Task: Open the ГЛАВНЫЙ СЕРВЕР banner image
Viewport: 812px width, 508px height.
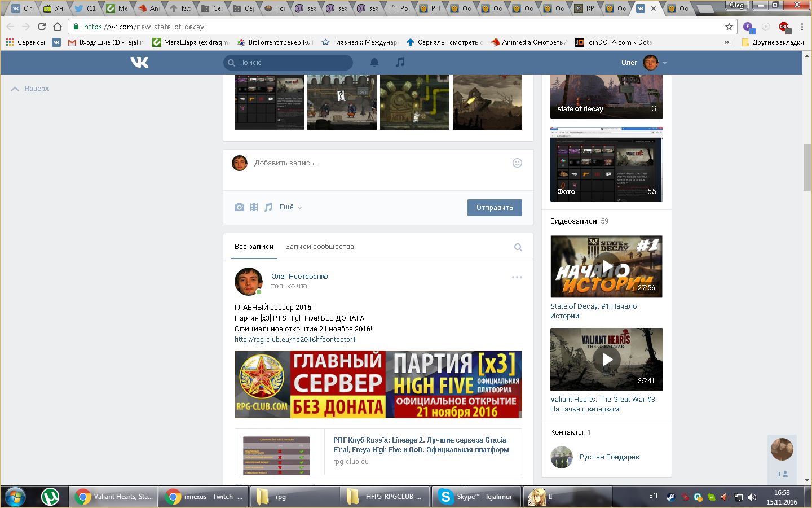Action: (378, 384)
